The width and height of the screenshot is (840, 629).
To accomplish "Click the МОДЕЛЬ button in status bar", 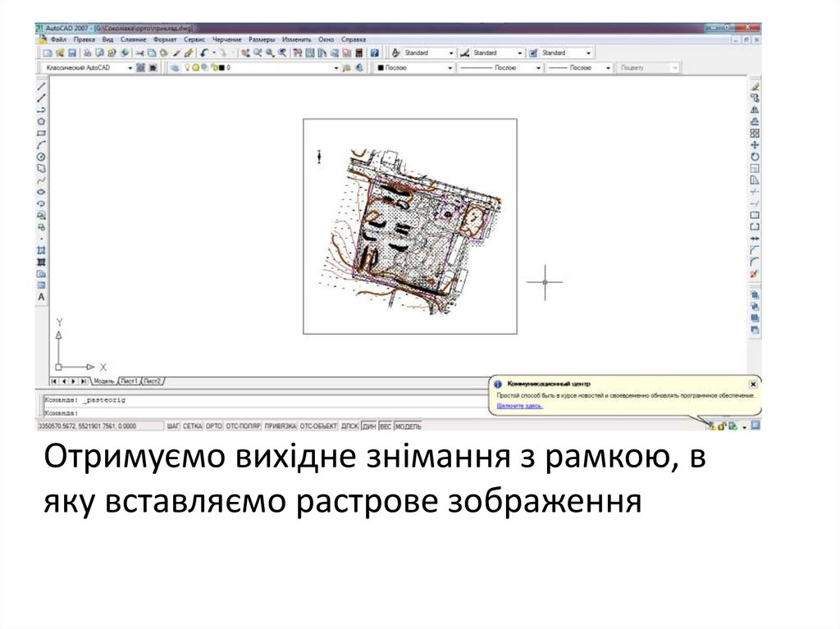I will coord(408,426).
